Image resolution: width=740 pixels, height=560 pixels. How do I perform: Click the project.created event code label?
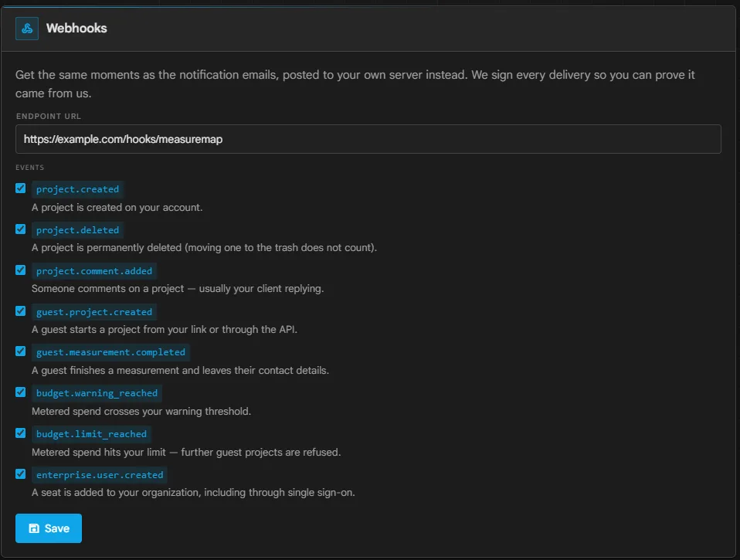click(x=78, y=189)
